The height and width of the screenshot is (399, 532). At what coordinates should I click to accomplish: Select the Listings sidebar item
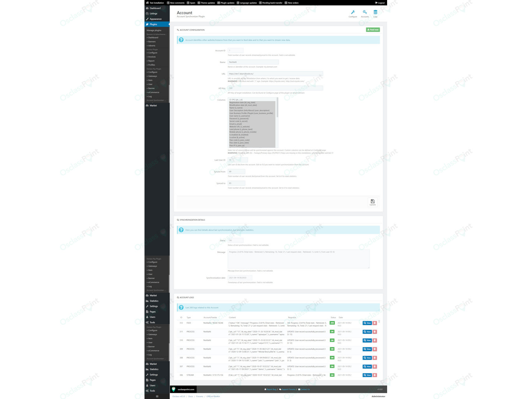(153, 14)
